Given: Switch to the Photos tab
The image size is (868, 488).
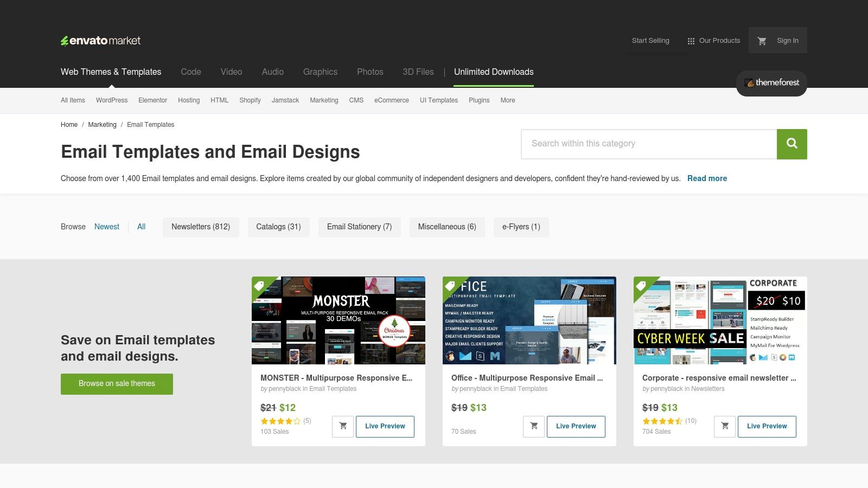Looking at the screenshot, I should (x=370, y=72).
